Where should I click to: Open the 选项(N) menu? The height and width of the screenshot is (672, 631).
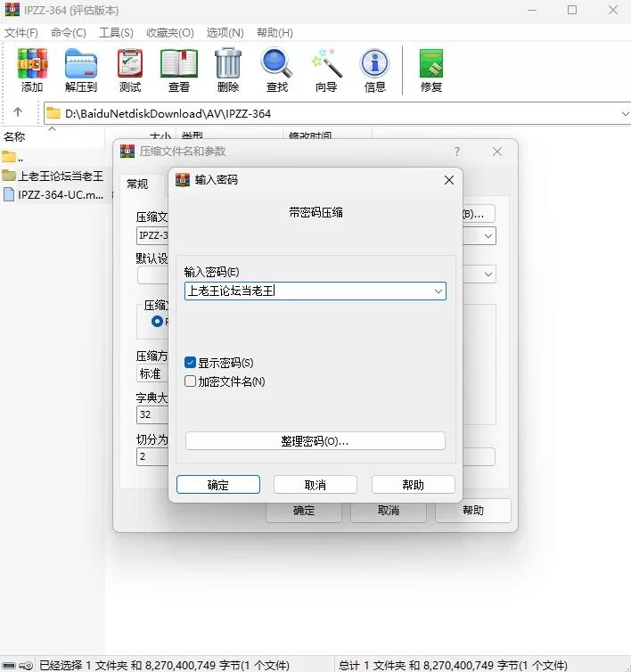point(225,33)
